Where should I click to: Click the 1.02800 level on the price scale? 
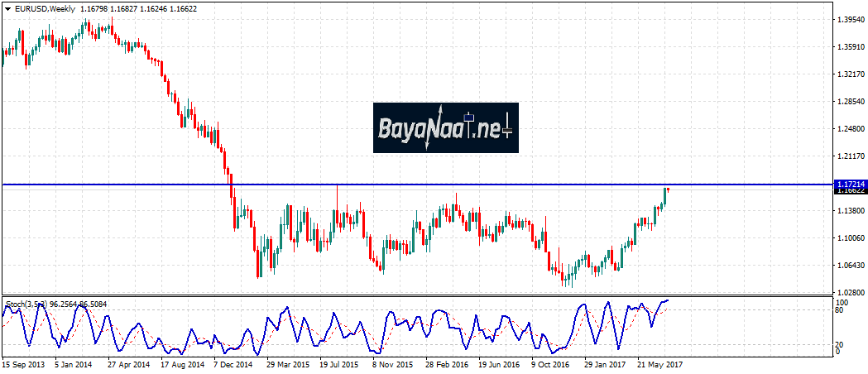[850, 293]
